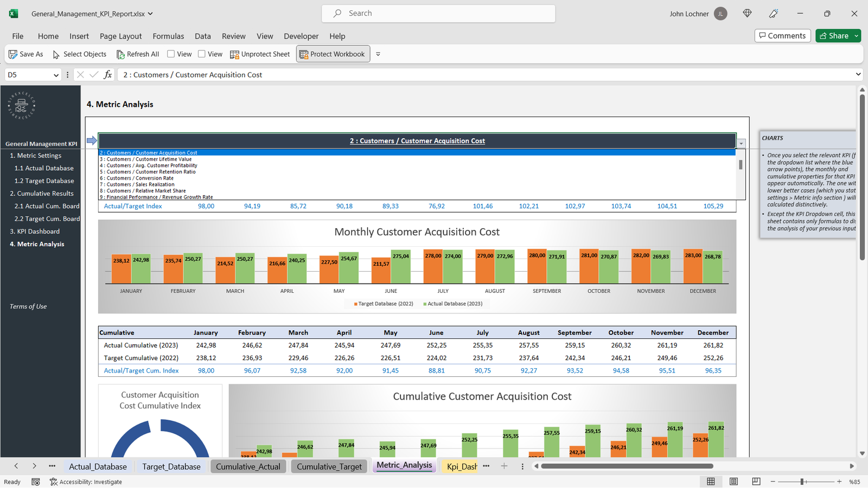Click the Page Layout view status icon
This screenshot has height=488, width=868.
[x=733, y=481]
